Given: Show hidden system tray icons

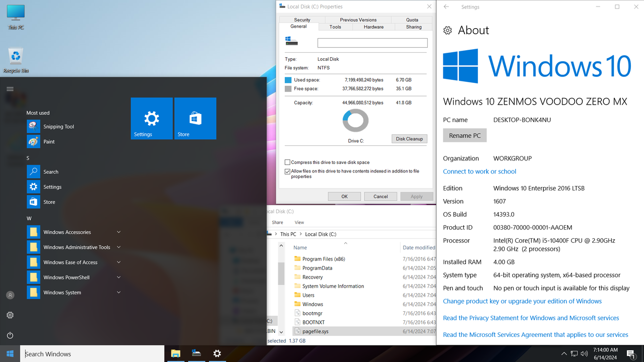Looking at the screenshot, I should click(x=564, y=354).
